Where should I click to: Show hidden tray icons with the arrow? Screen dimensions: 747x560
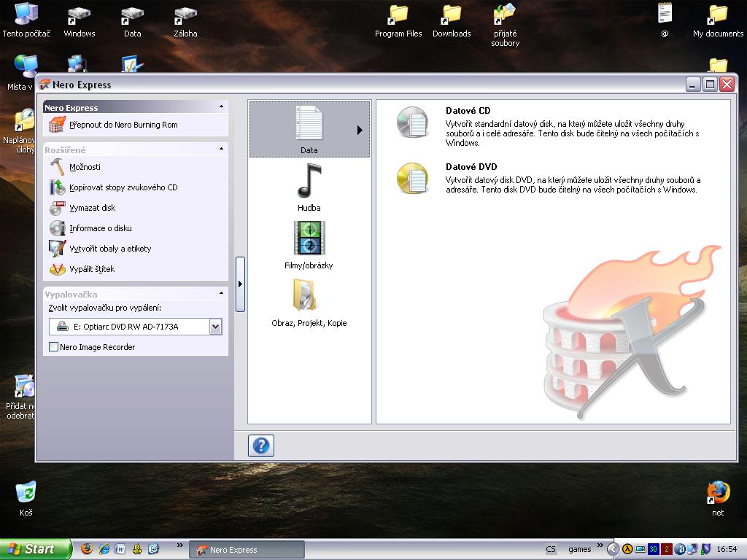tap(614, 549)
